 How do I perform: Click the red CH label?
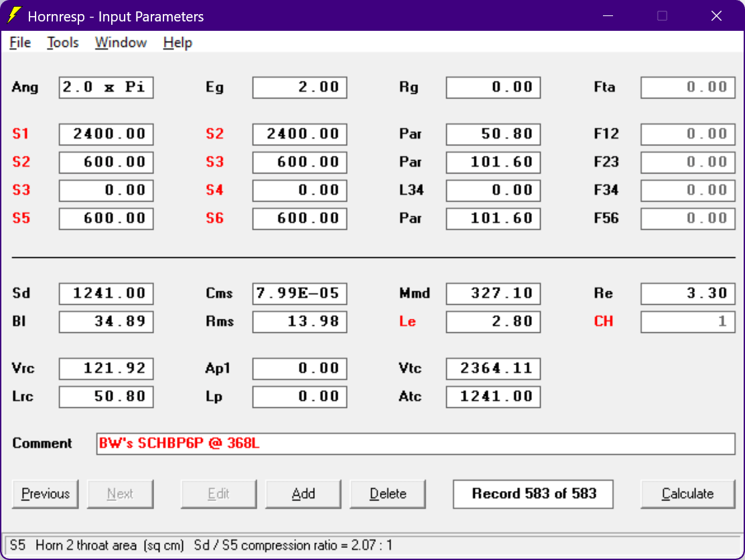(604, 322)
